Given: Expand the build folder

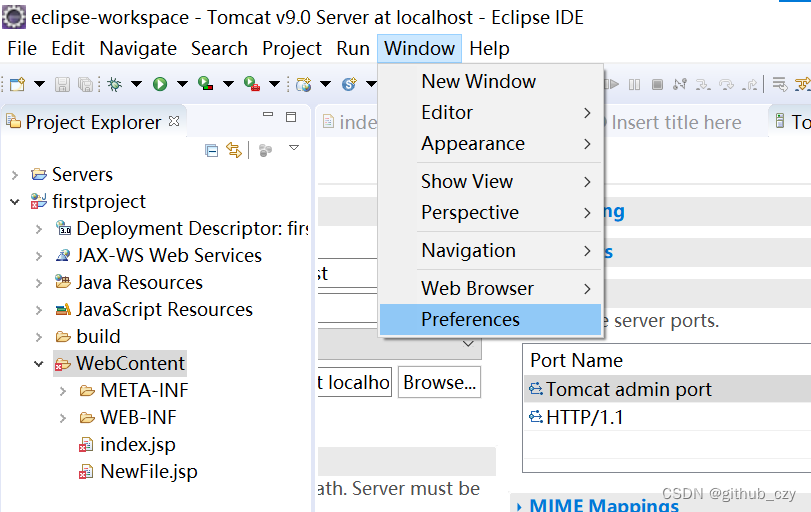Looking at the screenshot, I should point(39,337).
